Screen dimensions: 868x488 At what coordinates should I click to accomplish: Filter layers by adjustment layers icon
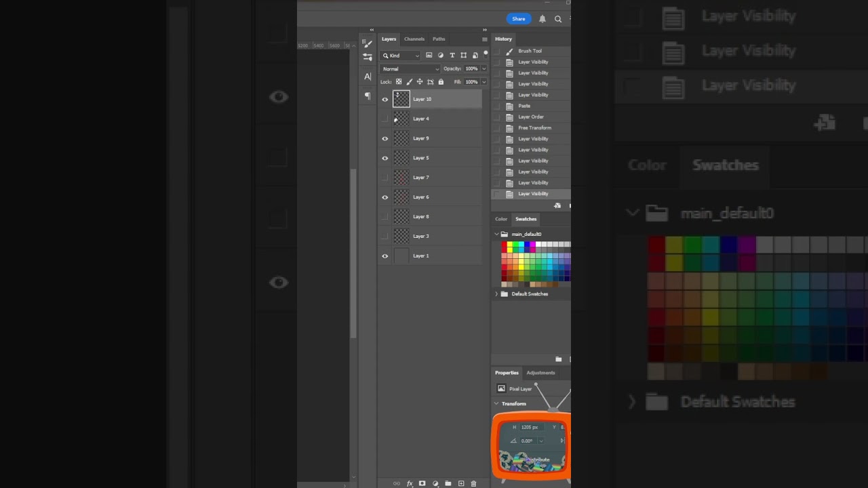click(x=441, y=56)
